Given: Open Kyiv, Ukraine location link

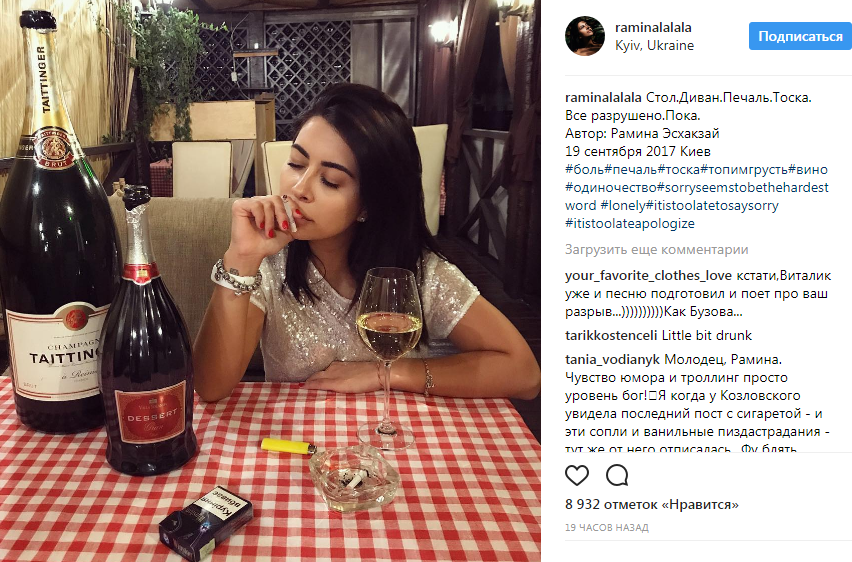Looking at the screenshot, I should click(x=654, y=46).
